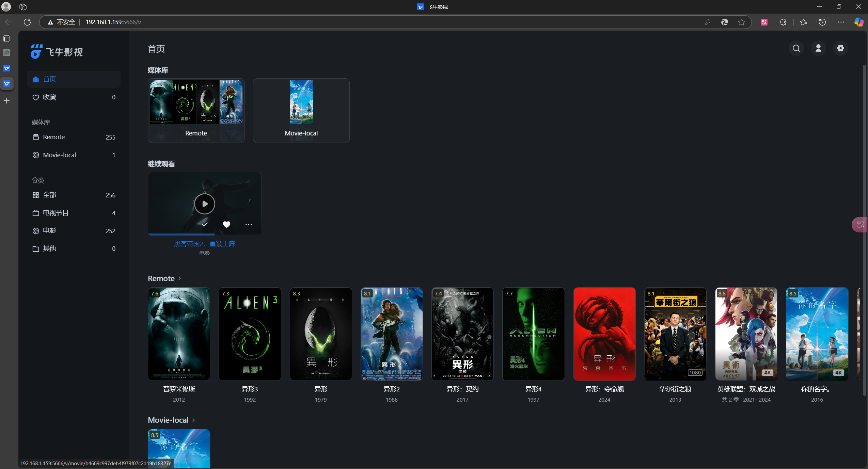
Task: Open the browser profile avatar
Action: click(x=6, y=7)
